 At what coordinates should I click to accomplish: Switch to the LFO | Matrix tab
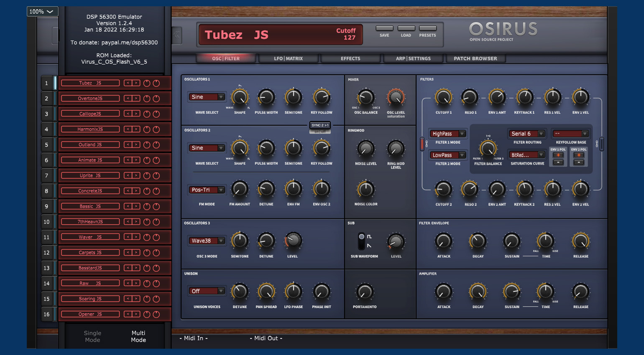288,58
